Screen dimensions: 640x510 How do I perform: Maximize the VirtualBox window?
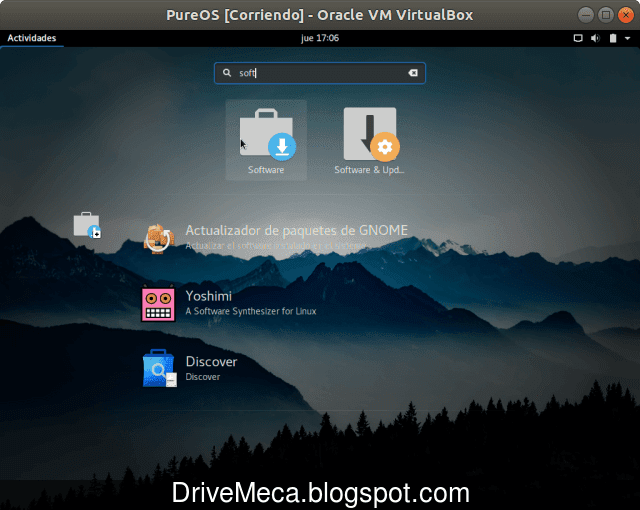tap(606, 15)
